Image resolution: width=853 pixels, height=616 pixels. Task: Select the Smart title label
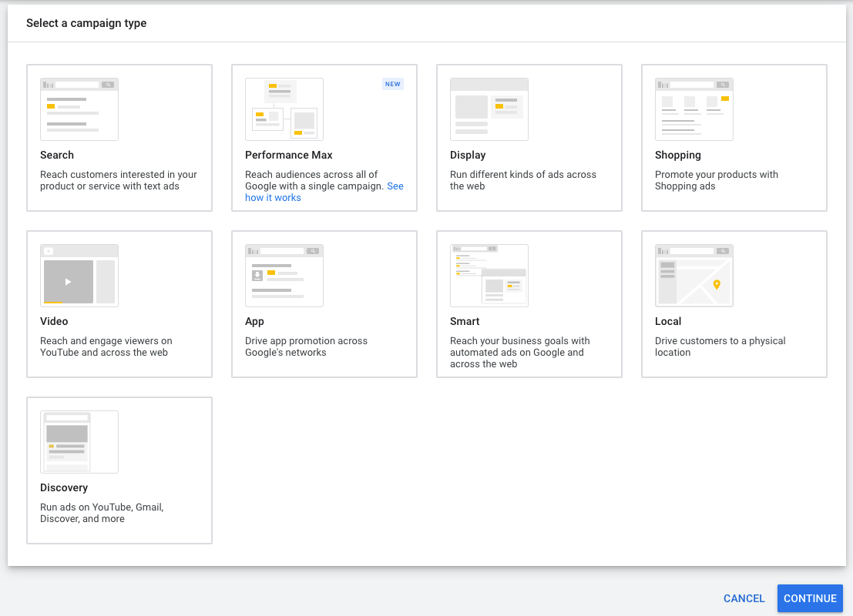click(465, 321)
